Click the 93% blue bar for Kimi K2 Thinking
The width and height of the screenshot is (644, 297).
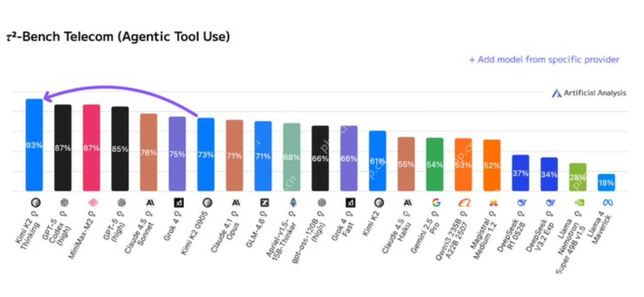[34, 145]
